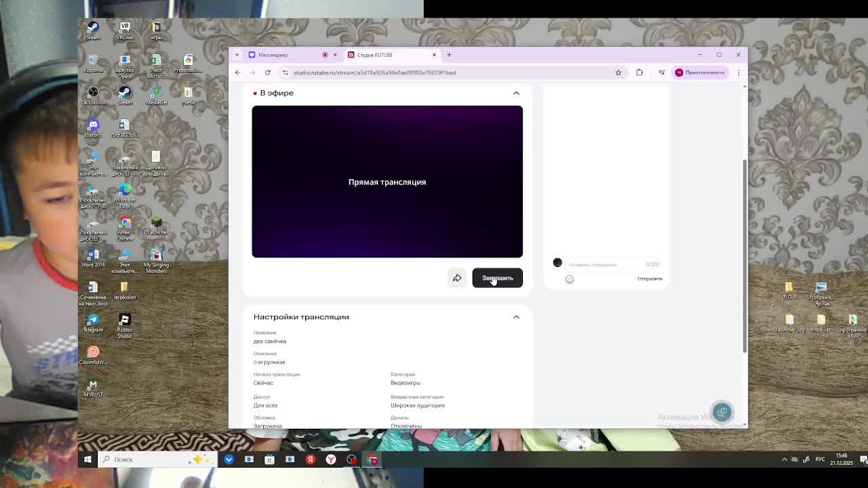Open the emoji picker in chat
868x488 pixels.
tap(570, 279)
